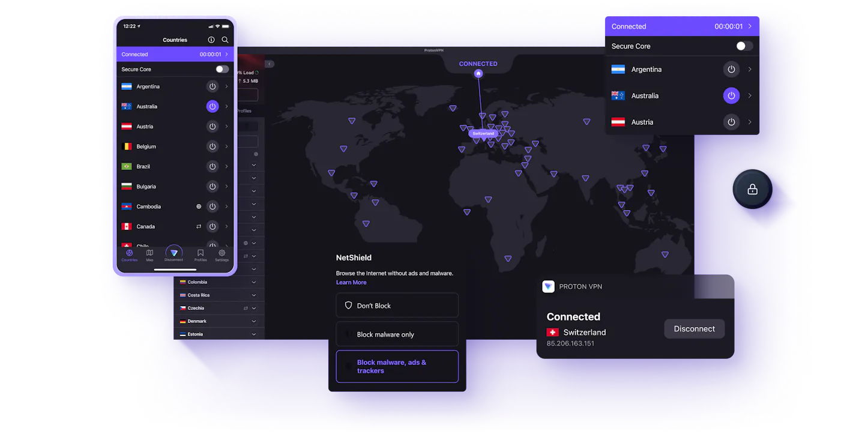Select the Bulgaria row on the phone
868x434 pixels.
click(x=175, y=187)
